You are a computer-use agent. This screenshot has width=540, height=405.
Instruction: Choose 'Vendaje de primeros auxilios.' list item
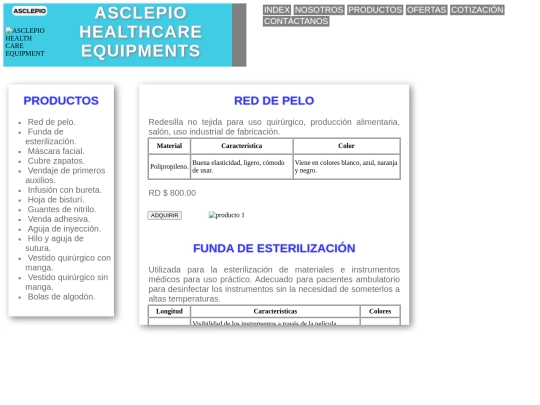(65, 175)
